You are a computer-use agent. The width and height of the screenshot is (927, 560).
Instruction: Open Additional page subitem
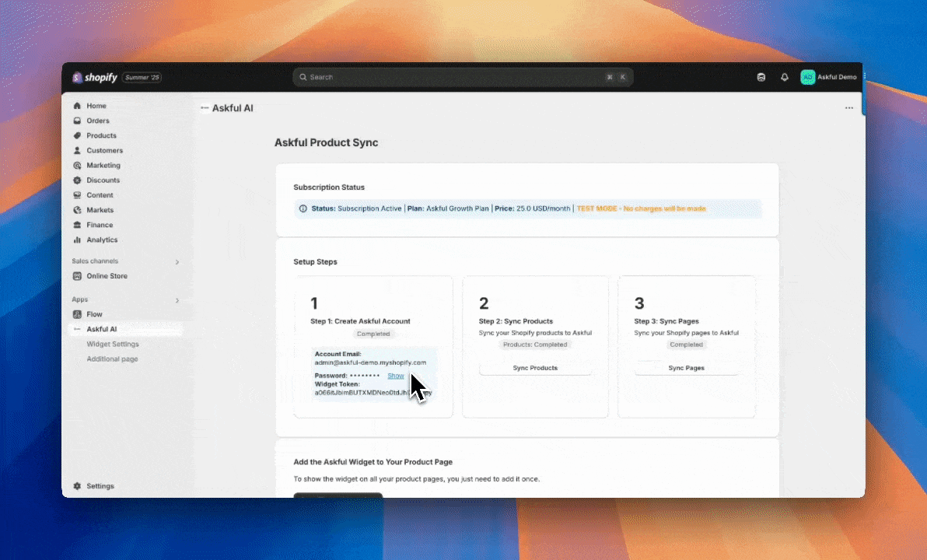[x=112, y=359]
